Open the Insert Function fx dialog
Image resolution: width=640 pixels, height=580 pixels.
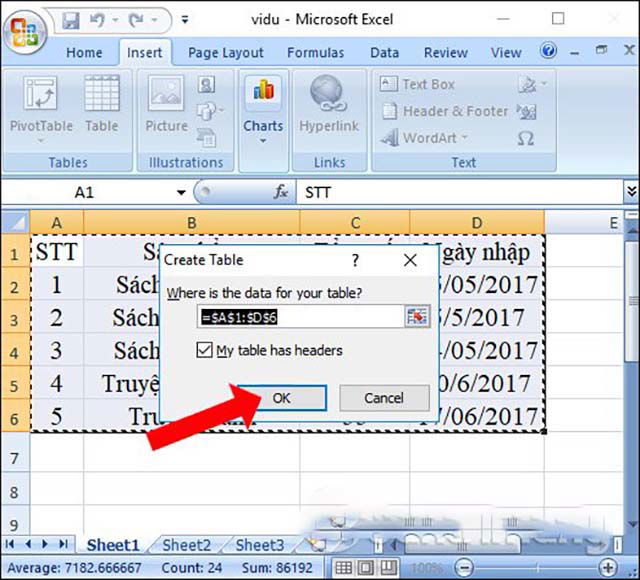pos(281,191)
